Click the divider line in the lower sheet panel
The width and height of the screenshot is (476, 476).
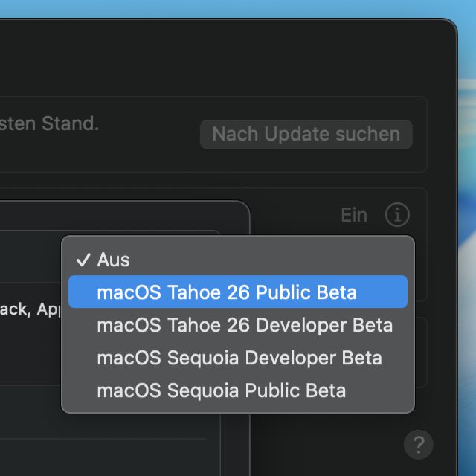click(x=104, y=439)
